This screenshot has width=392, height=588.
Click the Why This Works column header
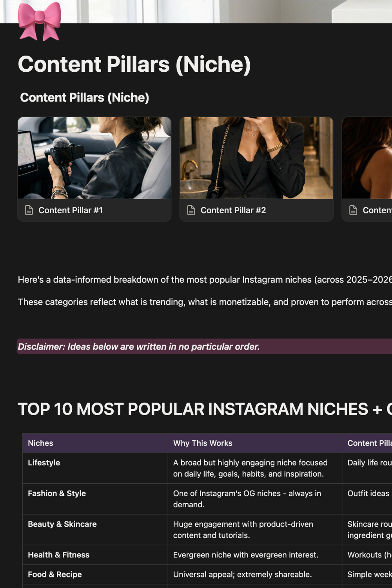[255, 443]
